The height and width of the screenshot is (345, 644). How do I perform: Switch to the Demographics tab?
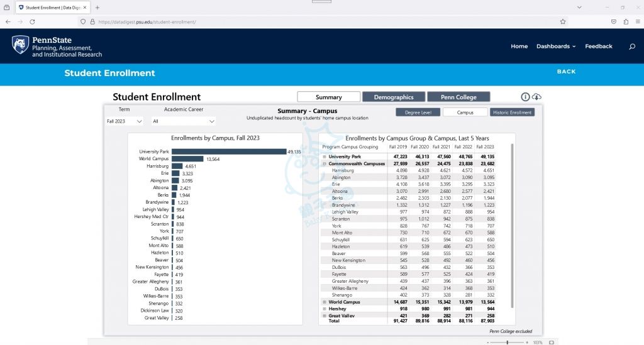point(394,97)
